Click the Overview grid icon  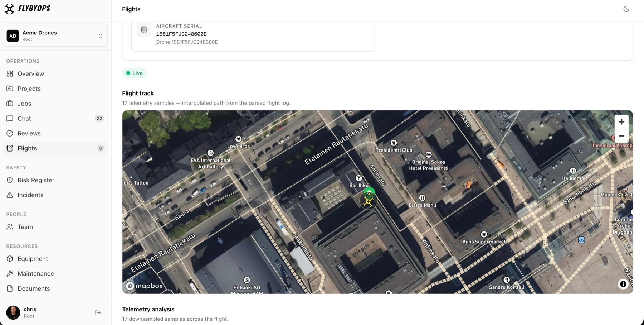coord(10,73)
